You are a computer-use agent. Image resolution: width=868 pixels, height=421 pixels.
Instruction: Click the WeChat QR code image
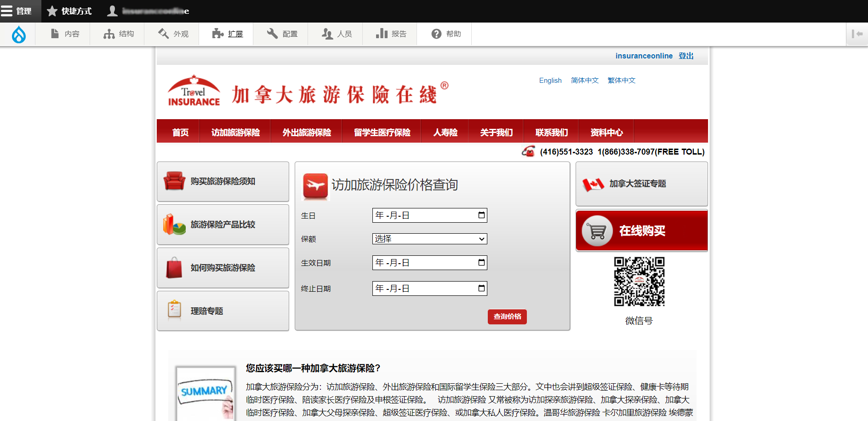coord(640,282)
